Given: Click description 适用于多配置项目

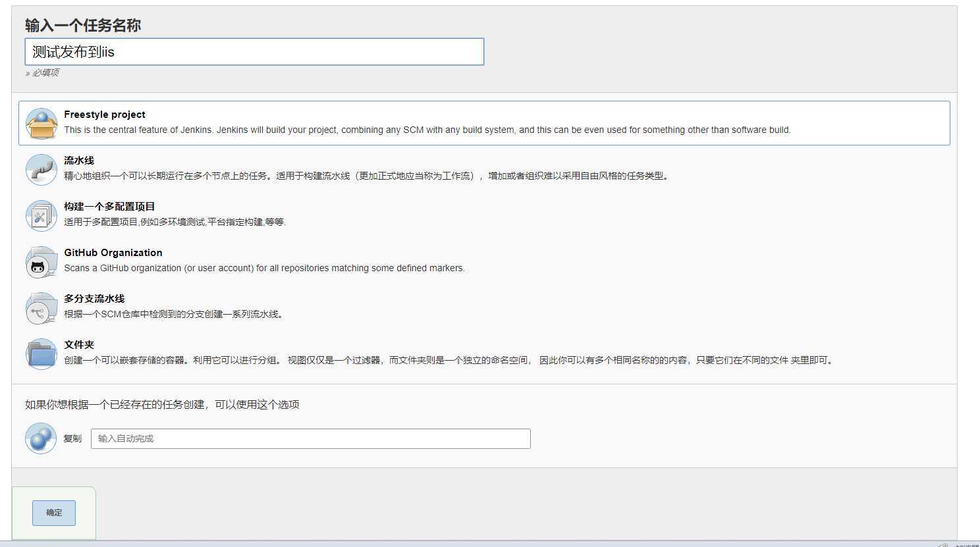Looking at the screenshot, I should pos(175,222).
